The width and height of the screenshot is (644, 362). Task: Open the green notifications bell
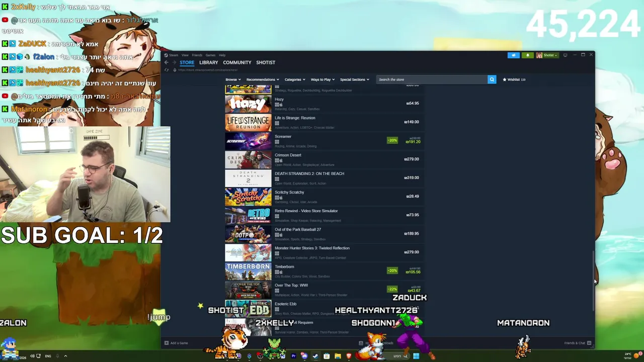pyautogui.click(x=527, y=55)
